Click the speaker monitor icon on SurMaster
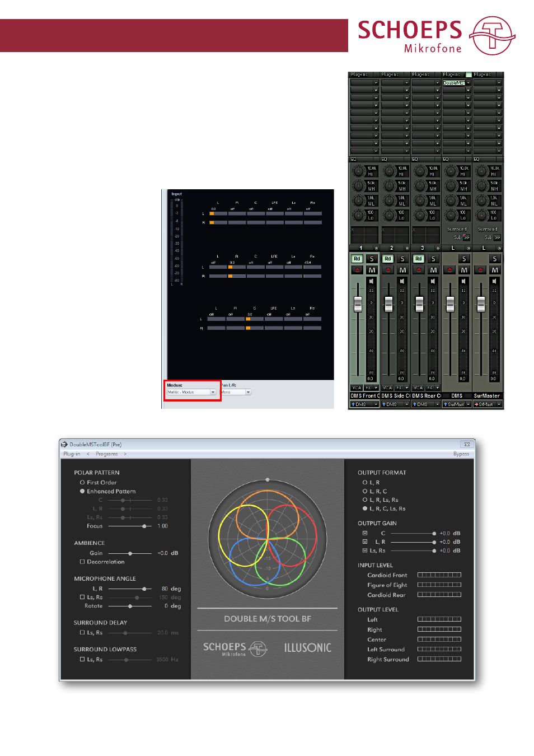The height and width of the screenshot is (756, 534). 494,281
